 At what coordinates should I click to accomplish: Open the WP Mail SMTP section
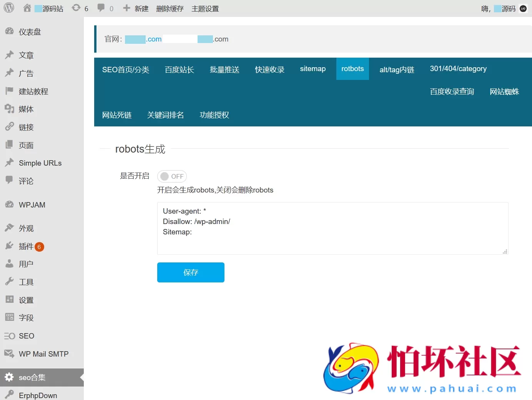tap(8, 354)
